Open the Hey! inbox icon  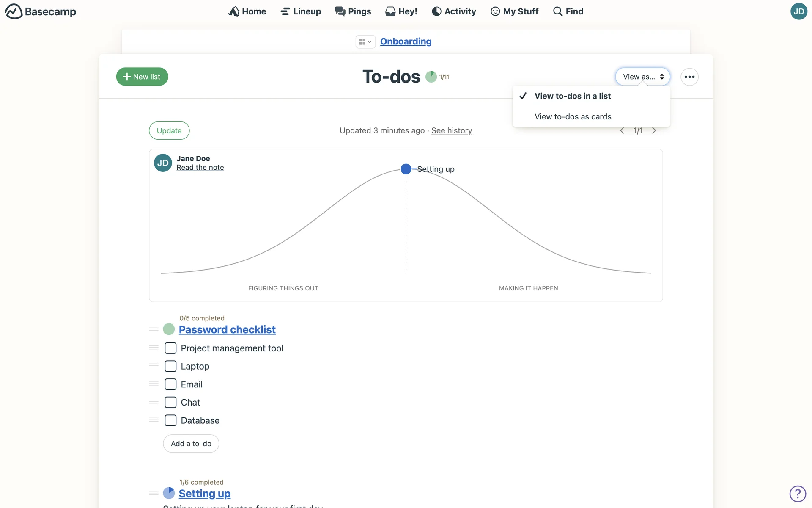(390, 11)
